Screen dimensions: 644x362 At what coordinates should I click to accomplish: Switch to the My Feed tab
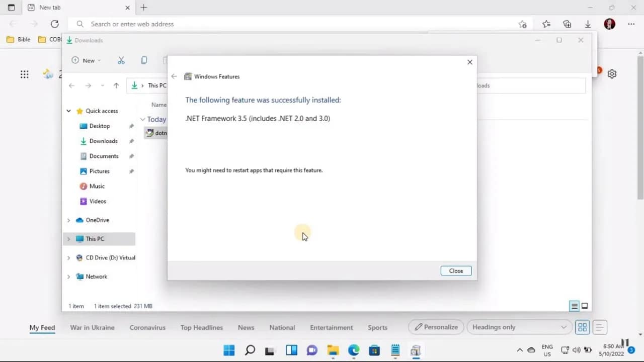[42, 327]
